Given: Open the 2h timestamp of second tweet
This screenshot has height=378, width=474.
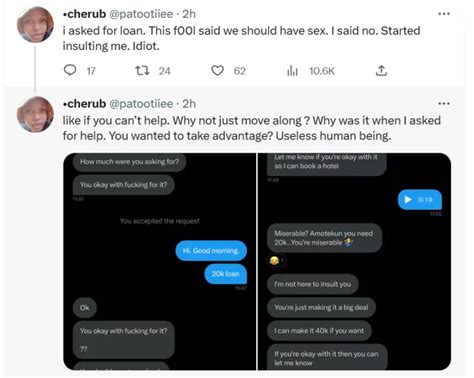Looking at the screenshot, I should (189, 104).
